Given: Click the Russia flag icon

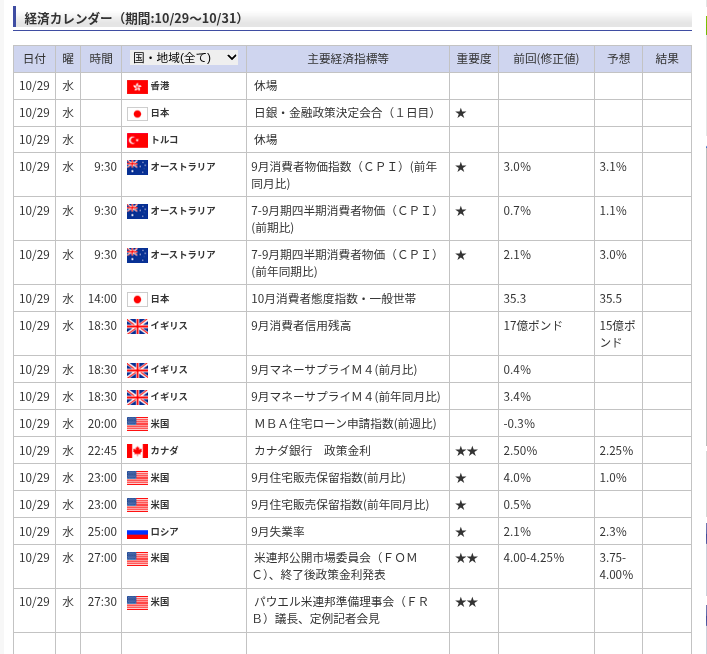Looking at the screenshot, I should 137,532.
